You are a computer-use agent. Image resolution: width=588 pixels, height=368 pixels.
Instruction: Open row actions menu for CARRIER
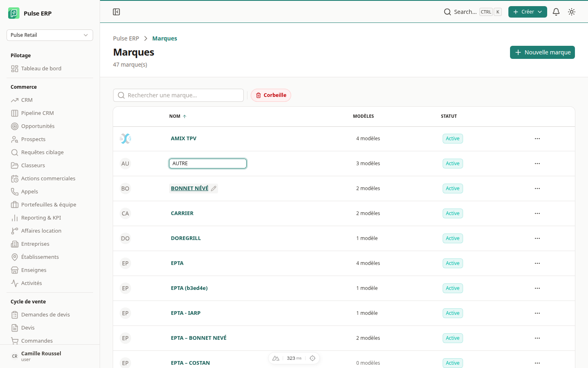pos(537,213)
